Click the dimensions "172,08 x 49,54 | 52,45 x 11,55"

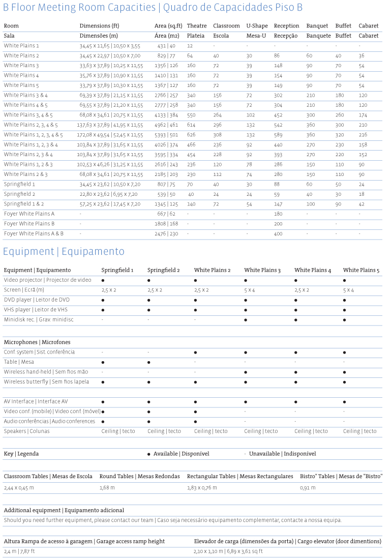tap(110, 135)
